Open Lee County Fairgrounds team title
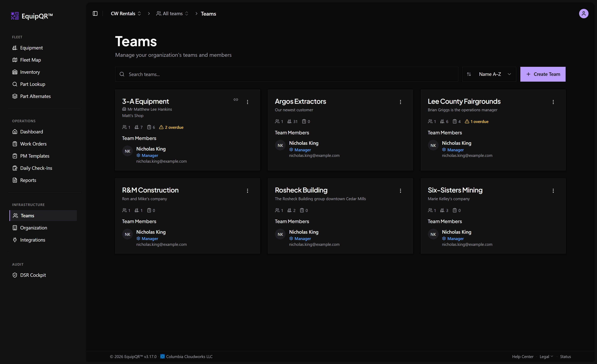 pos(464,101)
